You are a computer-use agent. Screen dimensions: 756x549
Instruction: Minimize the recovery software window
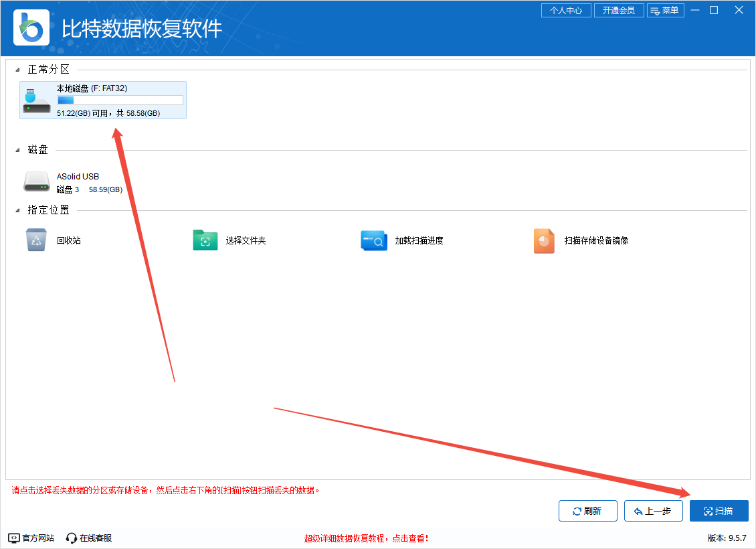pyautogui.click(x=694, y=10)
